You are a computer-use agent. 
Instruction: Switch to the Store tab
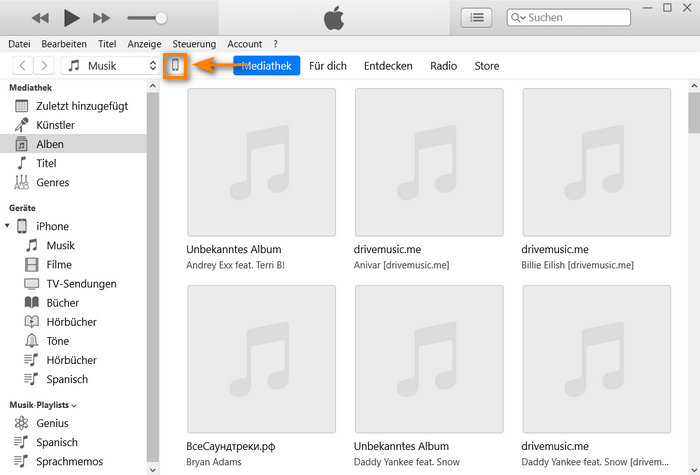coord(487,66)
